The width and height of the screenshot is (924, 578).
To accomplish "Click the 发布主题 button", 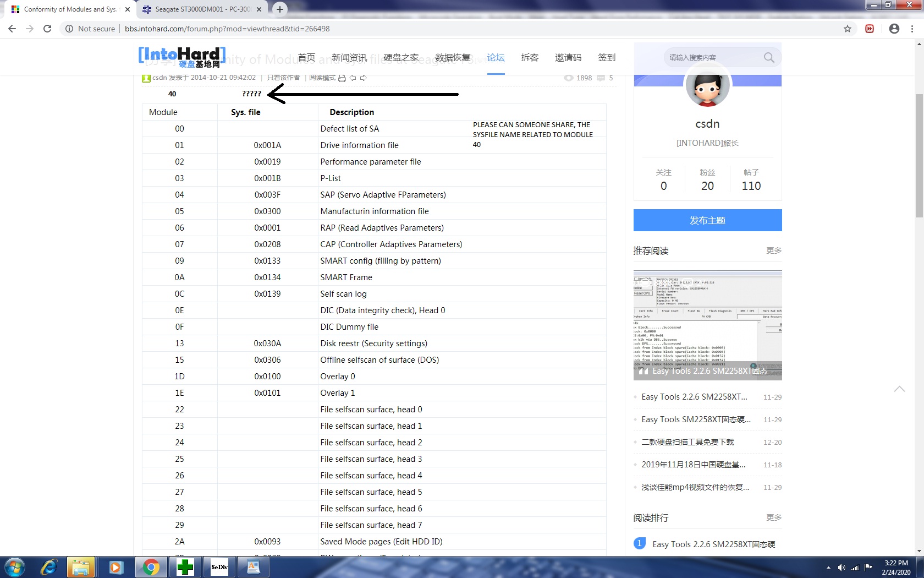I will 707,220.
